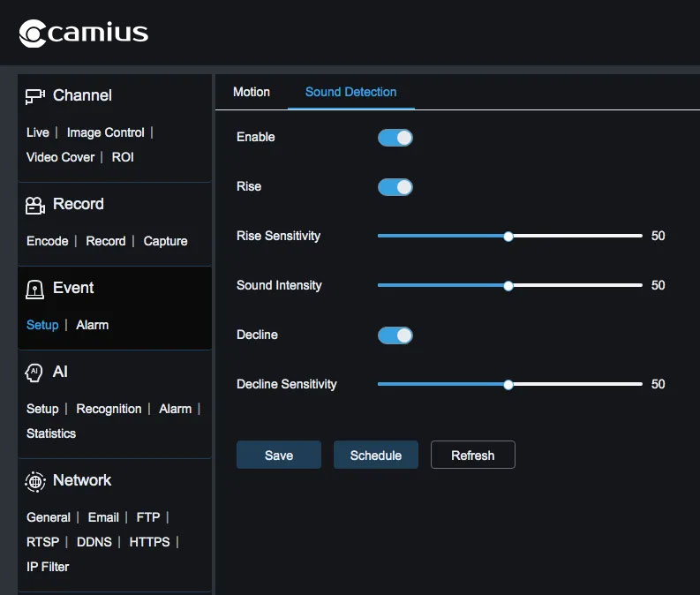Select the Sound Detection tab
The image size is (700, 595).
tap(350, 92)
